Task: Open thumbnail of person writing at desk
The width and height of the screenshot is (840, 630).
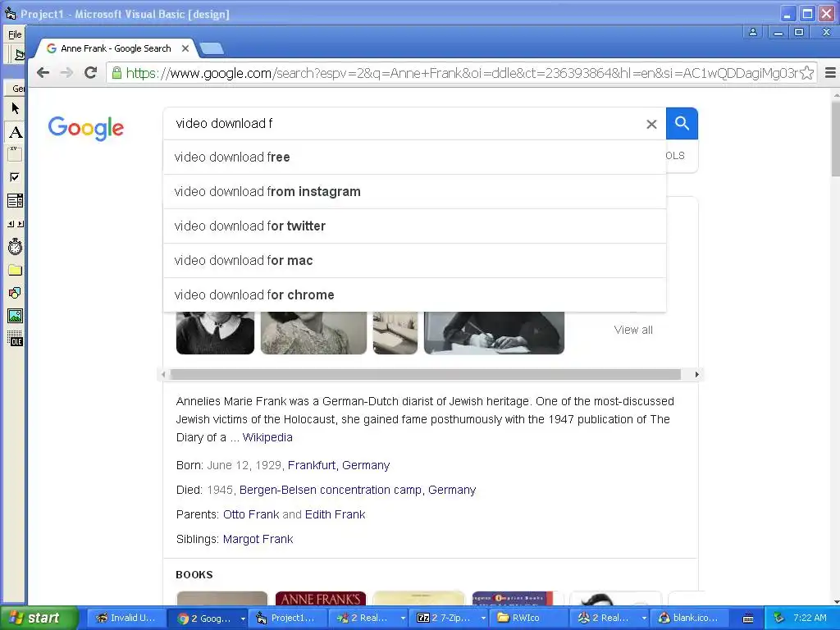Action: pos(494,333)
